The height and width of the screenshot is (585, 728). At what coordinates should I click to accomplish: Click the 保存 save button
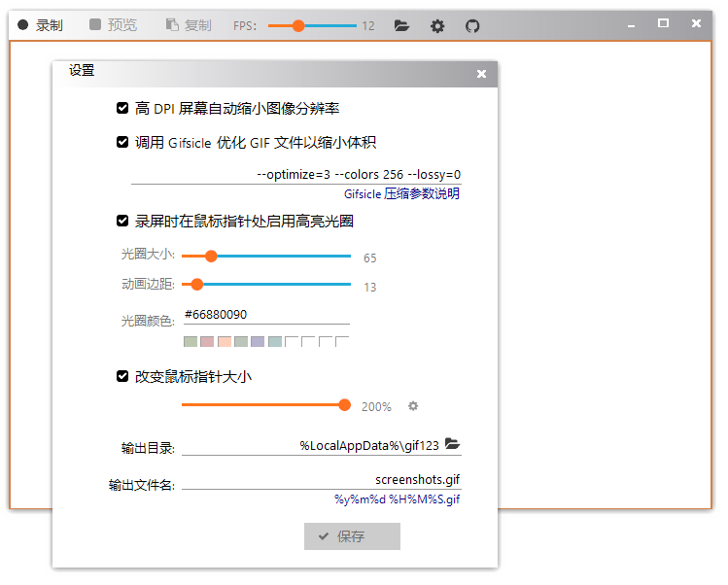point(352,536)
